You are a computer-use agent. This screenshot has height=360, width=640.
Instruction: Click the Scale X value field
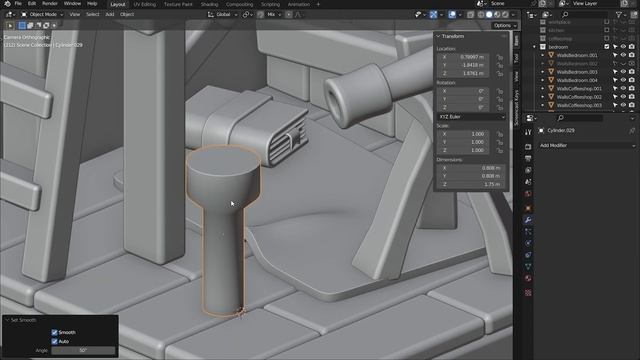[462, 134]
